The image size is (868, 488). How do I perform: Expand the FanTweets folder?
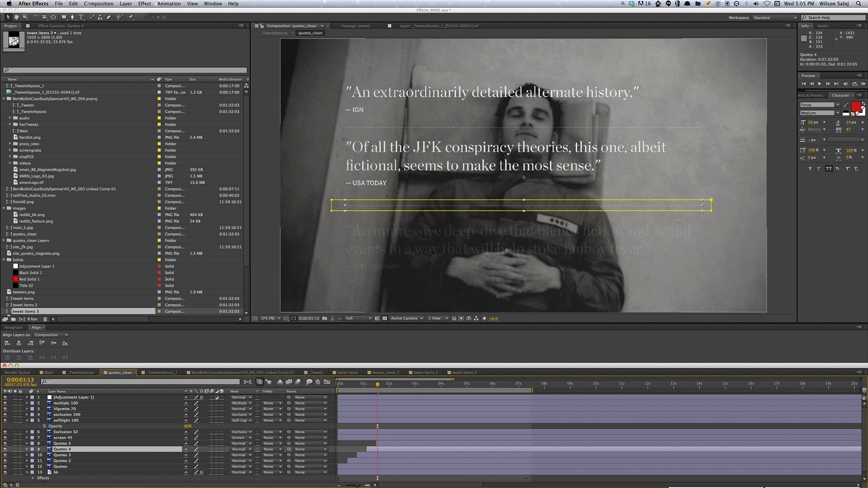tap(10, 125)
